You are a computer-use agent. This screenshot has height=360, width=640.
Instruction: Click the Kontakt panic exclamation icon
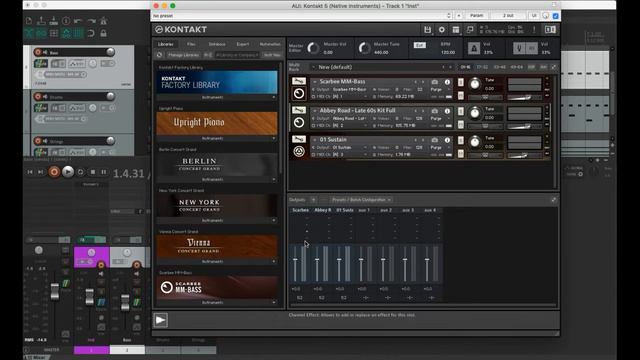click(534, 29)
